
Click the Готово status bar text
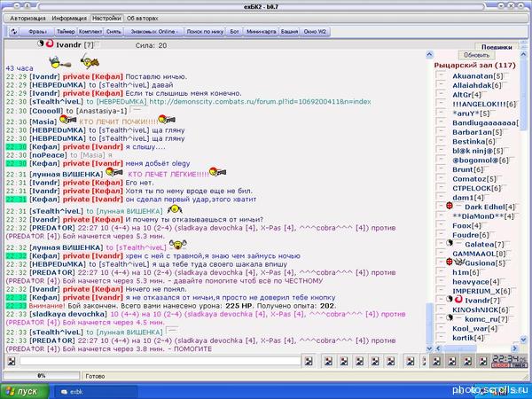click(x=95, y=376)
